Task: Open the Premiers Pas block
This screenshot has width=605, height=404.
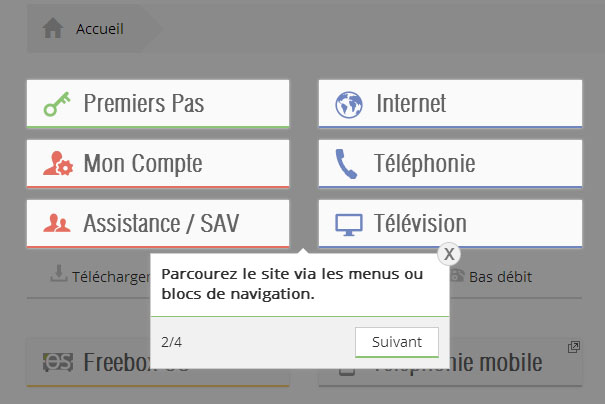Action: pos(158,103)
